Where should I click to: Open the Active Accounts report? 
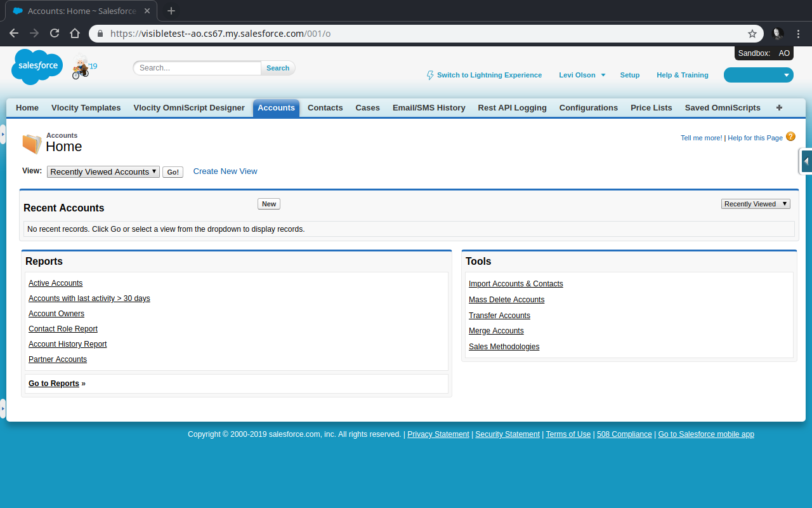(x=55, y=283)
